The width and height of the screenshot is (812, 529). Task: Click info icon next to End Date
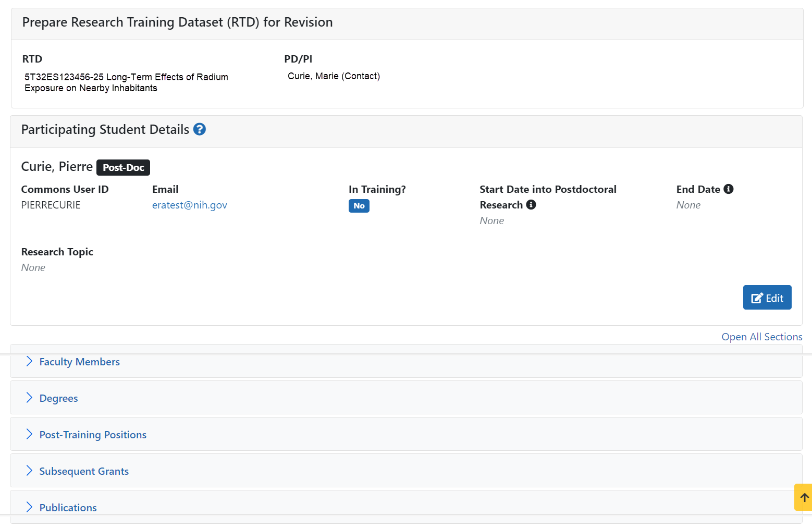click(729, 189)
